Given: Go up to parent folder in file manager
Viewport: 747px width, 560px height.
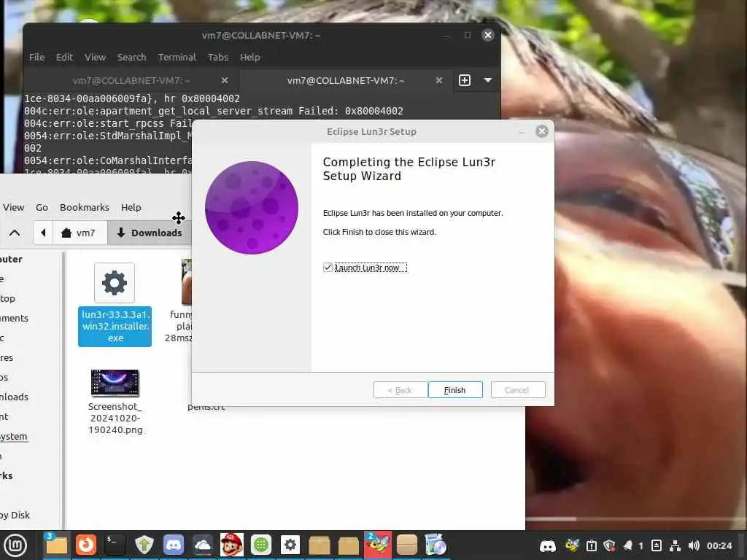Looking at the screenshot, I should [15, 233].
